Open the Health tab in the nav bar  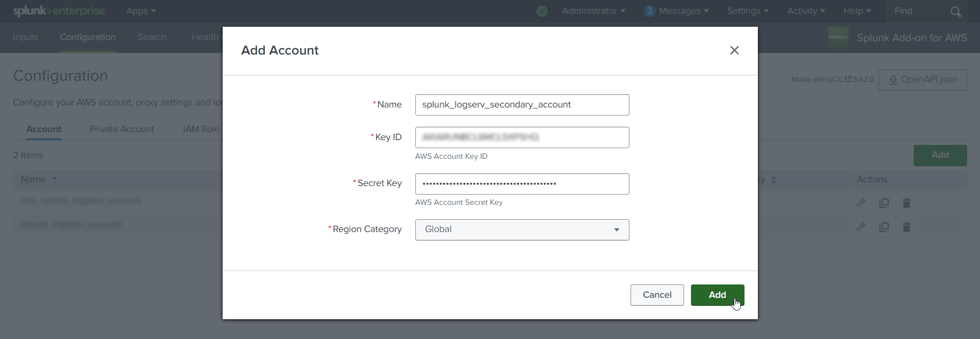click(206, 37)
